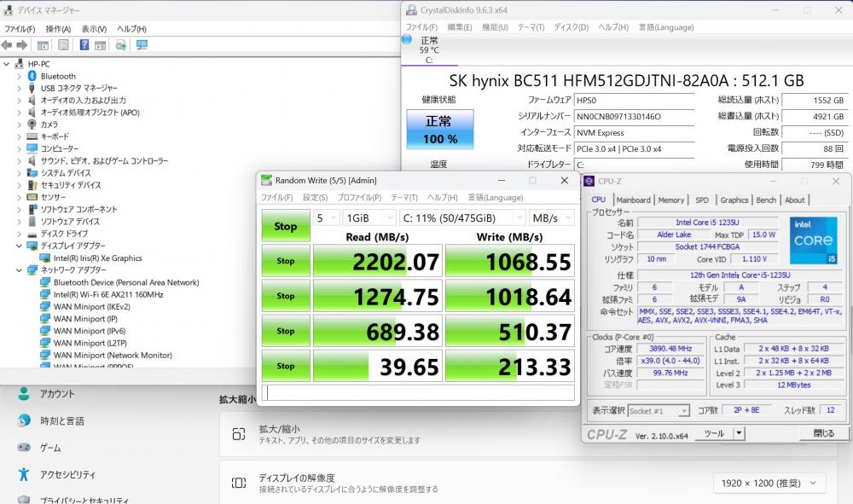Click the CrystalDiskInfo blue health status circle

point(406,40)
